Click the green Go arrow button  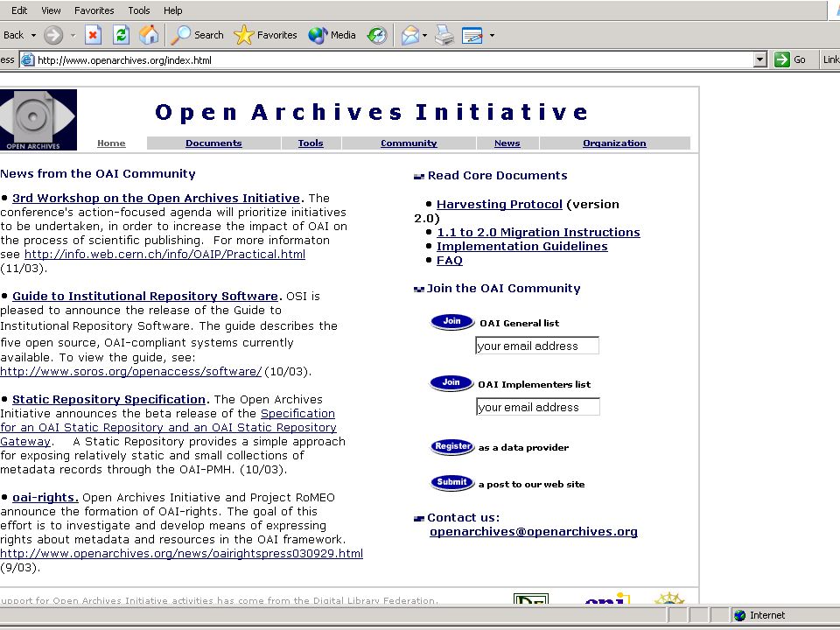(782, 59)
